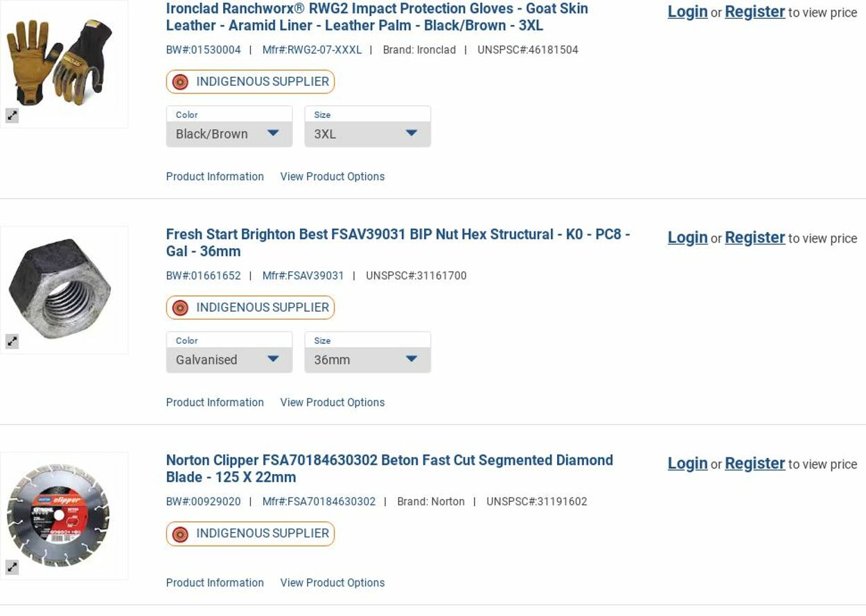Expand the Ironclad gloves image zoom icon
The image size is (866, 616).
click(x=12, y=116)
